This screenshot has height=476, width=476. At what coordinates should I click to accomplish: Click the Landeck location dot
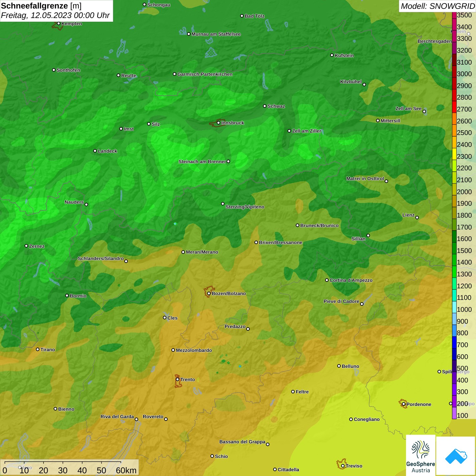pyautogui.click(x=95, y=151)
